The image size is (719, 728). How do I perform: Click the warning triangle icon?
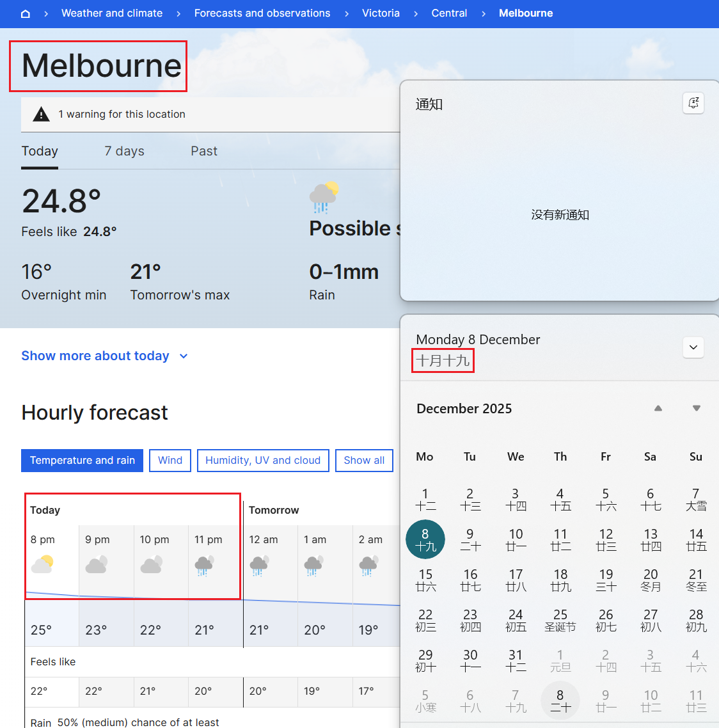41,113
